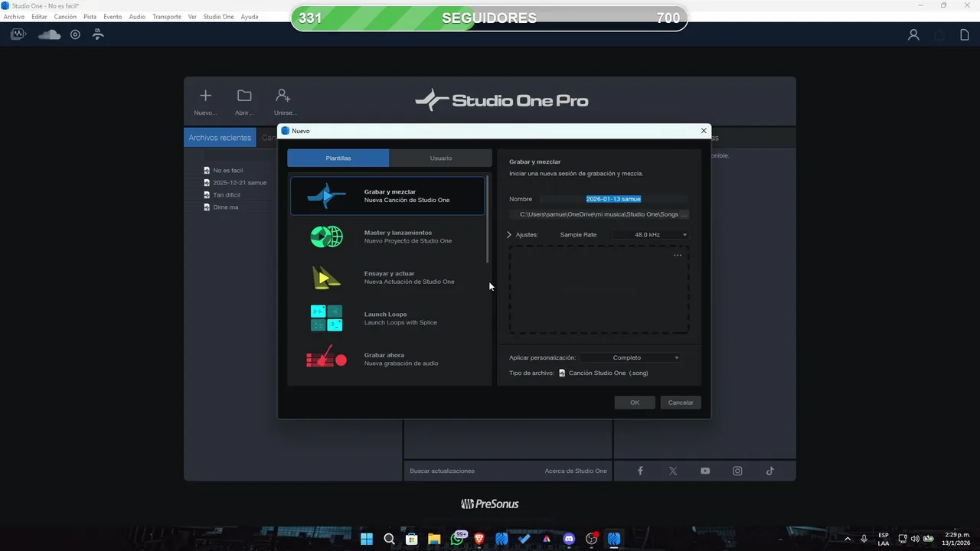
Task: Open the audio device icon in top toolbar
Action: [18, 34]
